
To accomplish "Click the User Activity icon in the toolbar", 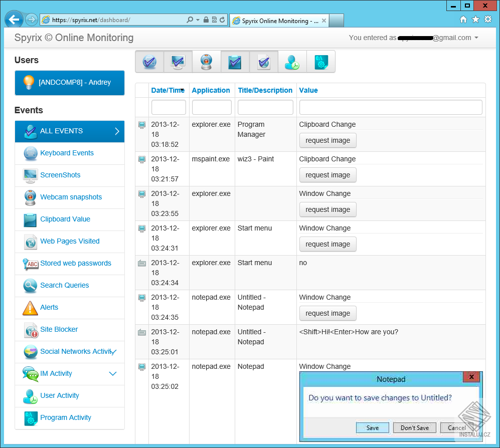I will tap(292, 61).
